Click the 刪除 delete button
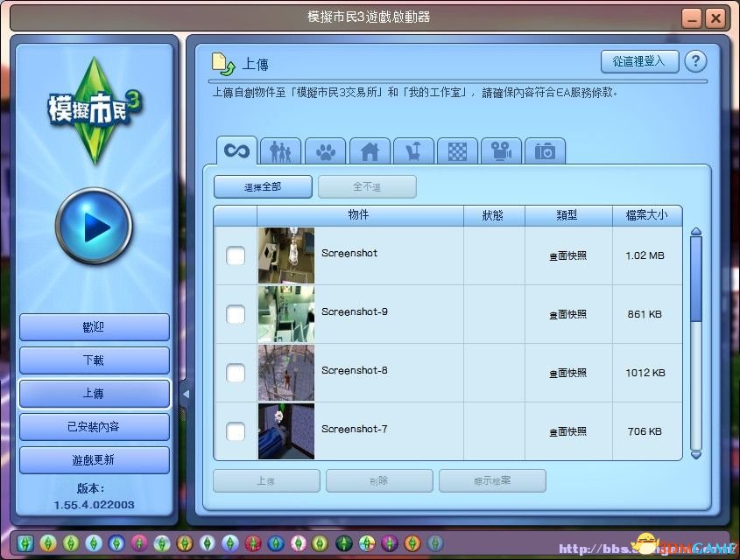Viewport: 740px width, 560px height. [379, 480]
